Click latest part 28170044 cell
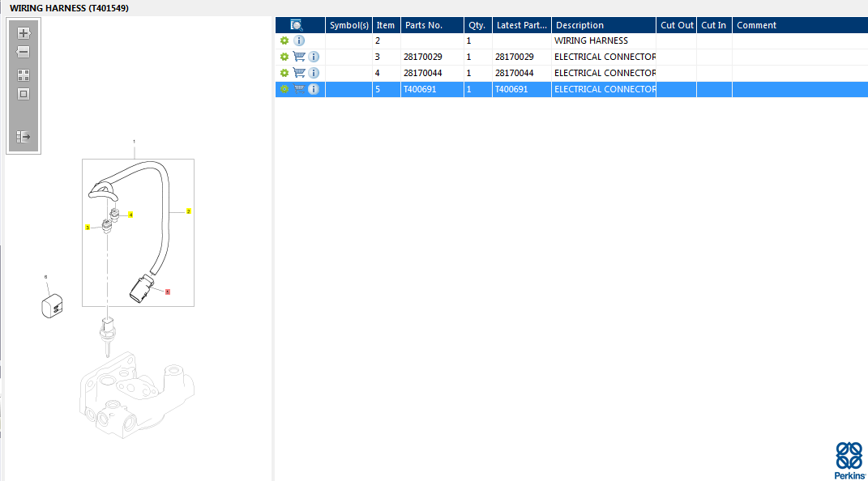This screenshot has height=481, width=868. click(521, 72)
